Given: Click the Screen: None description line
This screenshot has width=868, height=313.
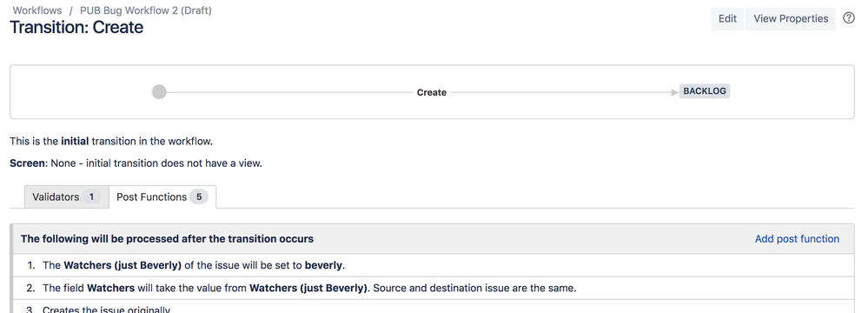Looking at the screenshot, I should click(136, 163).
